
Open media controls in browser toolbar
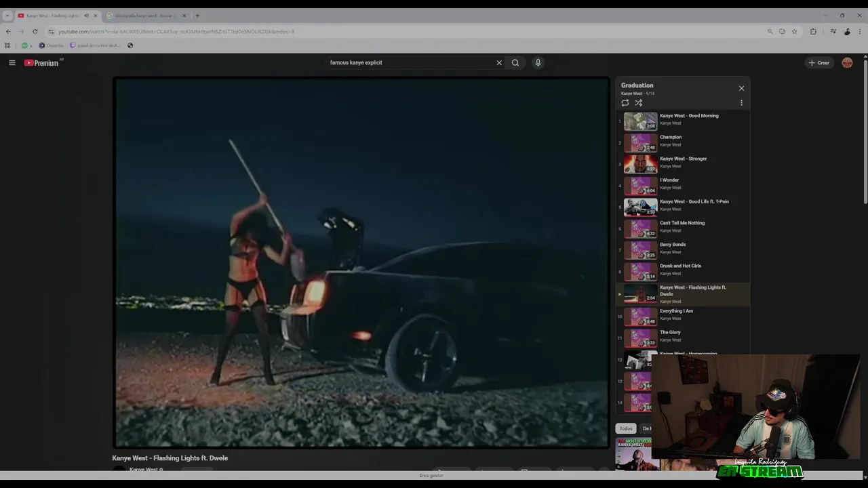(x=833, y=31)
